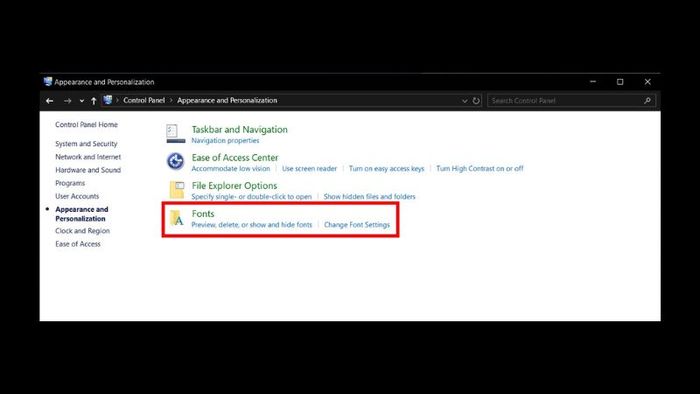Open User Accounts category
This screenshot has width=700, height=394.
[x=77, y=196]
